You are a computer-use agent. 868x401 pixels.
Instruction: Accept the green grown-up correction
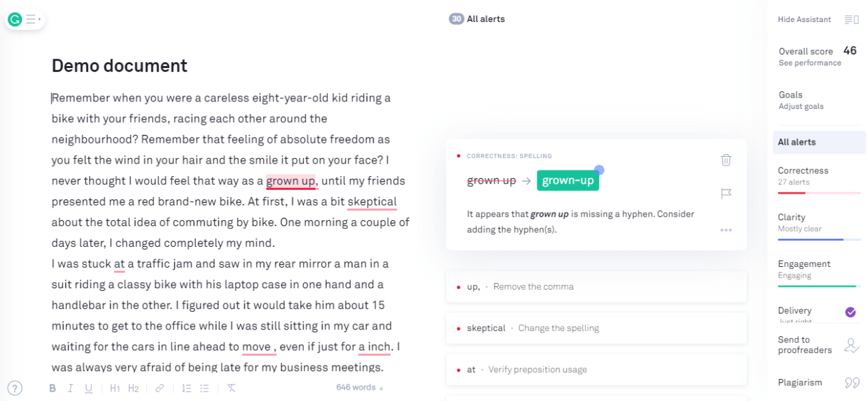[568, 181]
